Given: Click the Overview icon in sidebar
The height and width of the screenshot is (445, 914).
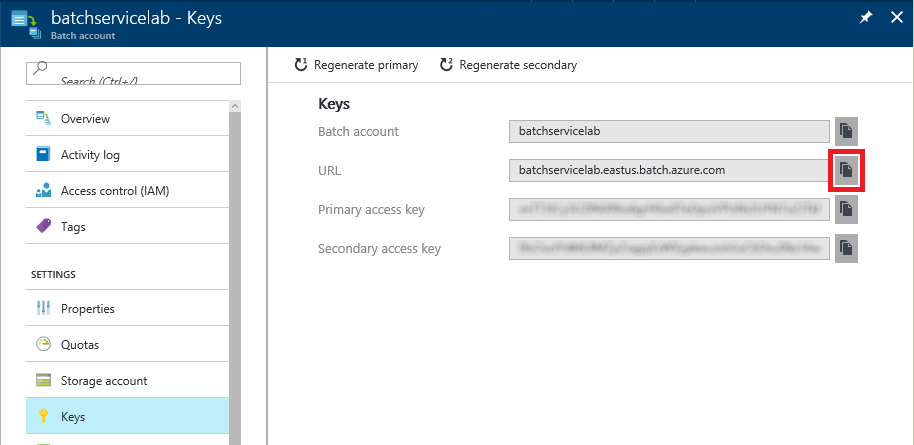Looking at the screenshot, I should tap(44, 118).
